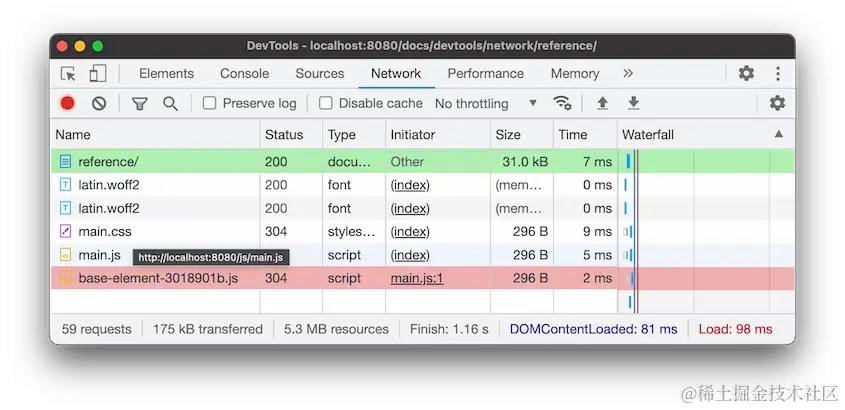Clear the network log

pyautogui.click(x=99, y=103)
